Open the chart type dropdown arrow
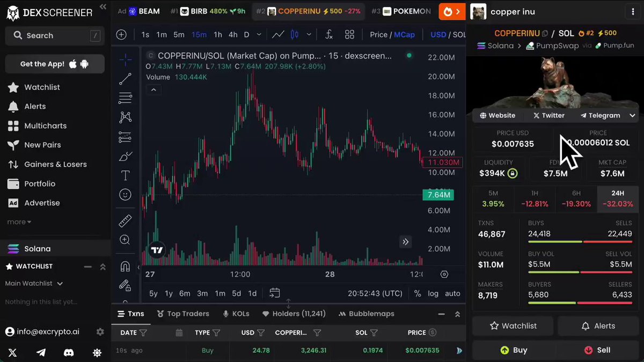Viewport: 644px width, 362px height. coord(309,34)
